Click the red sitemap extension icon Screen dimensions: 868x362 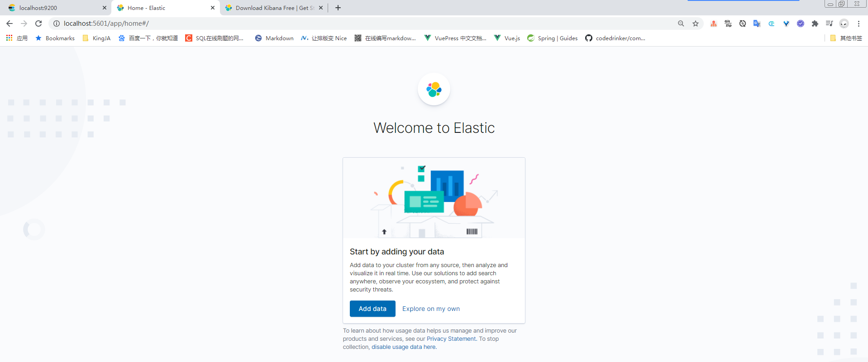(x=713, y=24)
